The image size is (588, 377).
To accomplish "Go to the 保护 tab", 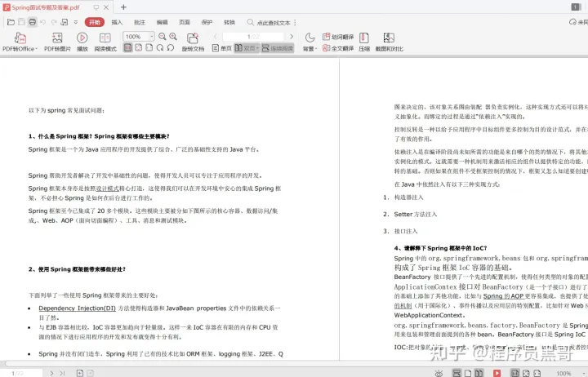I will coord(207,23).
